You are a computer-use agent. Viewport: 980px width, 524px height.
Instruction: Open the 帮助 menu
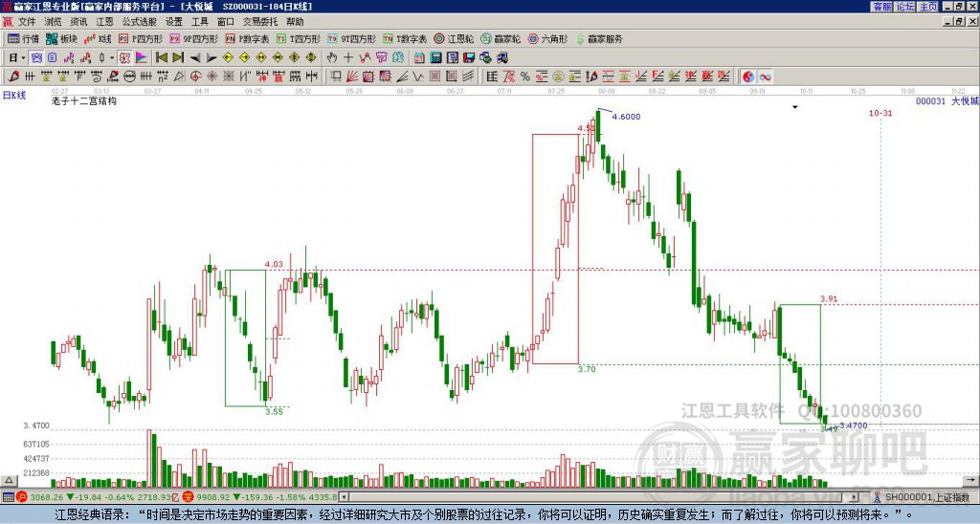tap(295, 22)
